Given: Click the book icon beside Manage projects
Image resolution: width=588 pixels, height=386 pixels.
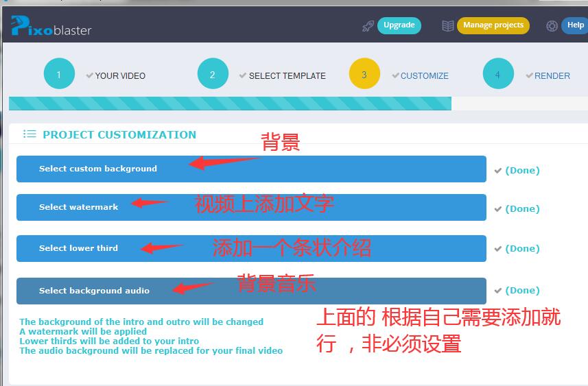Looking at the screenshot, I should (448, 26).
